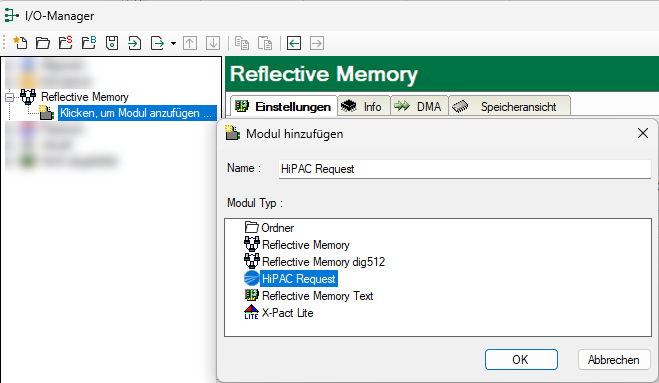Click the new configuration icon with star

point(20,43)
